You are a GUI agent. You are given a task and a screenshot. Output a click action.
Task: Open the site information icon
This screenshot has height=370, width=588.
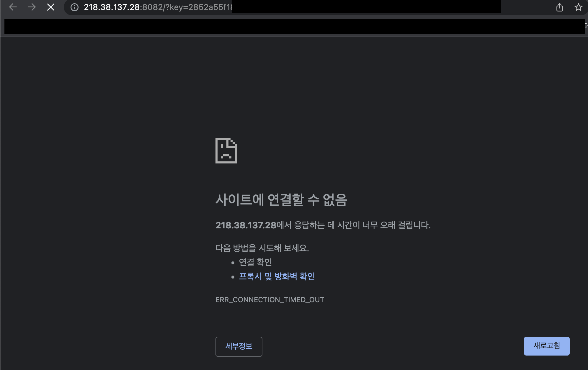pyautogui.click(x=75, y=7)
